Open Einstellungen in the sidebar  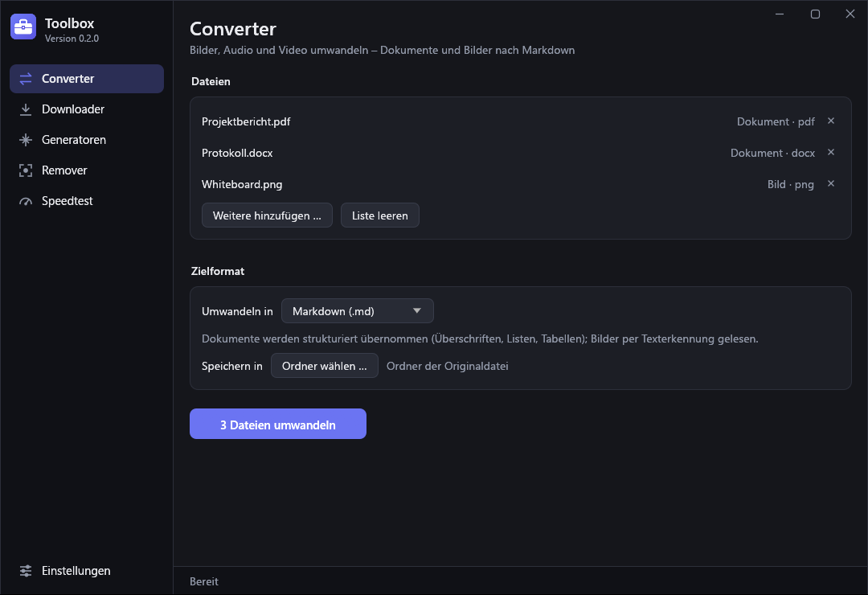click(87, 571)
